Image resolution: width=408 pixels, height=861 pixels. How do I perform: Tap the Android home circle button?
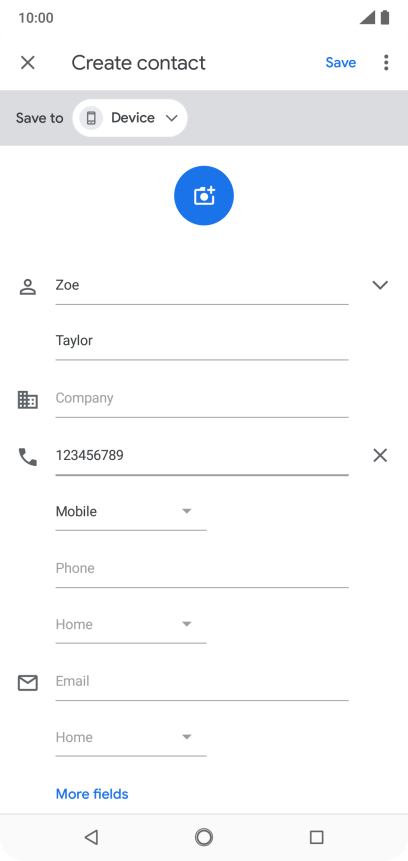click(x=204, y=837)
